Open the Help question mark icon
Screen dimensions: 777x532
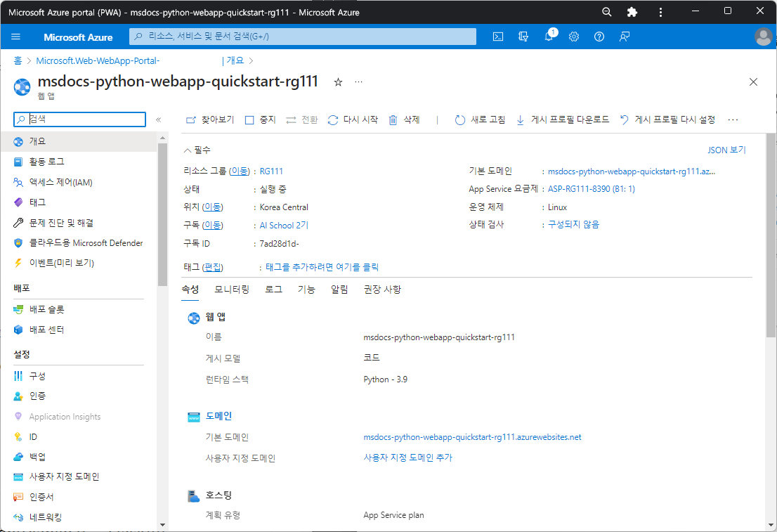pos(599,37)
